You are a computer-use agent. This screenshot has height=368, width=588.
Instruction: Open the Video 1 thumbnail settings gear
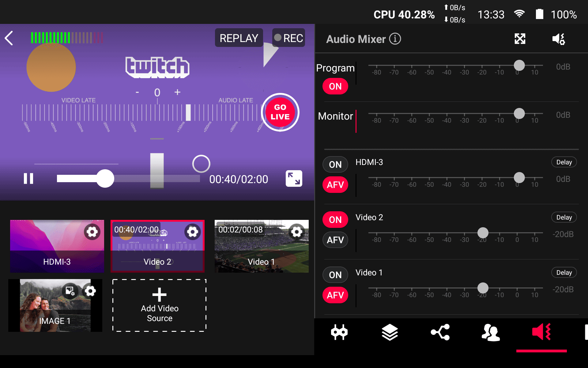click(x=296, y=232)
